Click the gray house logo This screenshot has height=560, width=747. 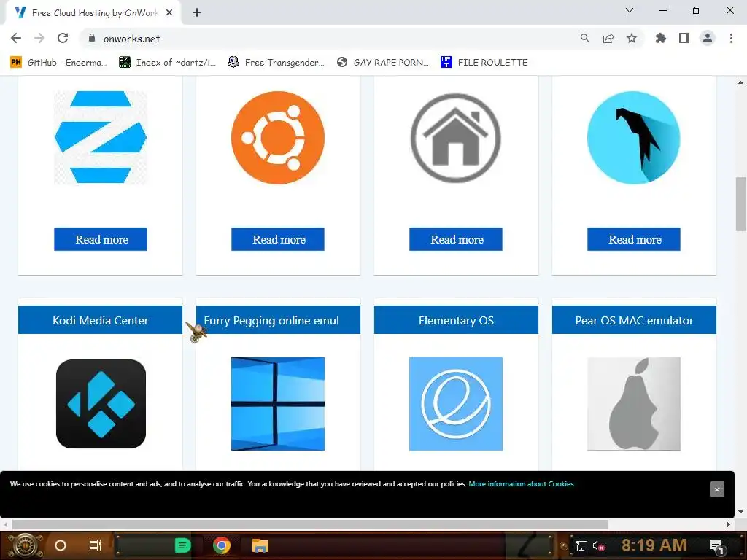pos(456,137)
